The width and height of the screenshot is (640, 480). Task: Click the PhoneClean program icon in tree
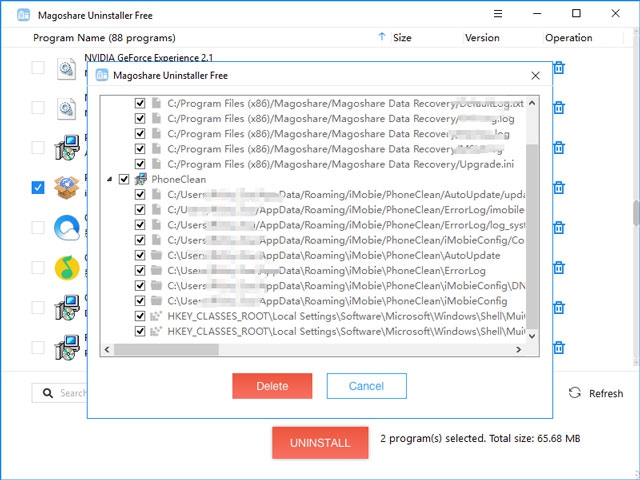click(x=141, y=179)
